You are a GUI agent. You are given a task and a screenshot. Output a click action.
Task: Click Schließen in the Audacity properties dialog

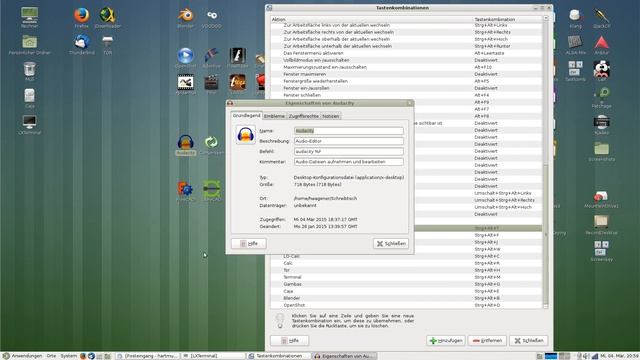click(391, 244)
